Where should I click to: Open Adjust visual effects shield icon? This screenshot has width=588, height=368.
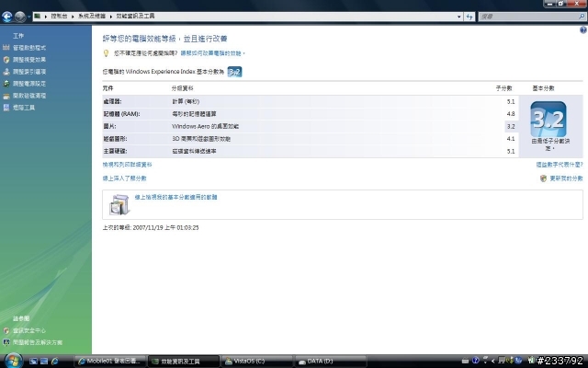pyautogui.click(x=6, y=60)
